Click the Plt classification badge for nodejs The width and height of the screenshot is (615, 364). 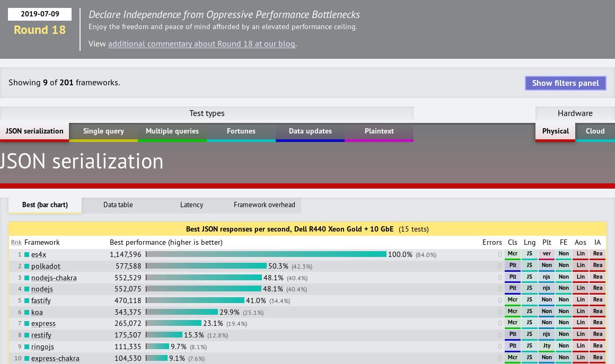(x=513, y=289)
